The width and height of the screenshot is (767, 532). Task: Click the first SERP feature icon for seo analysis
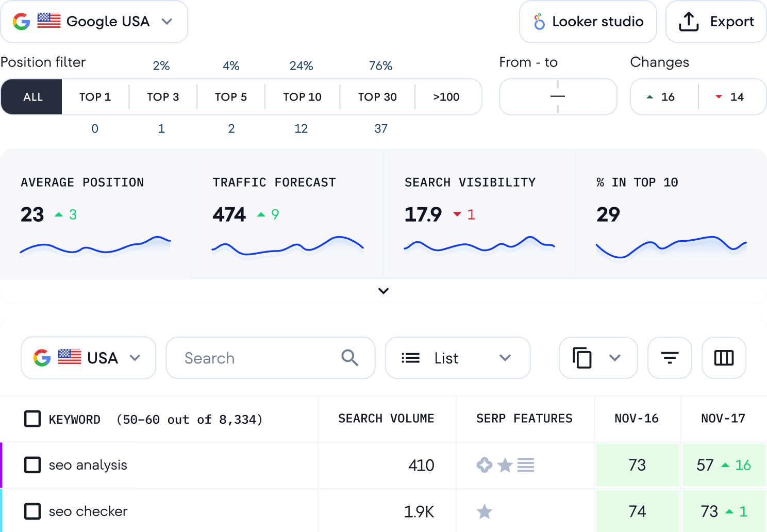coord(484,465)
